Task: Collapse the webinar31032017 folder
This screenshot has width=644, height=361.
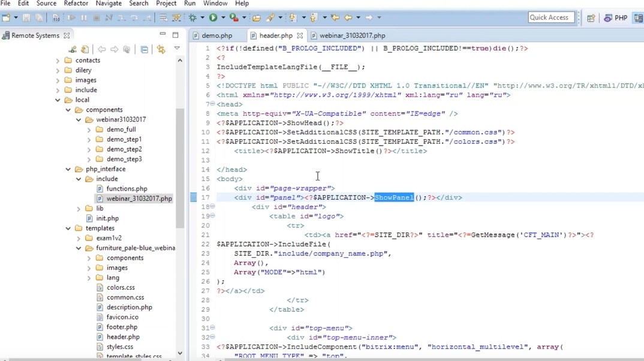Action: pos(79,119)
